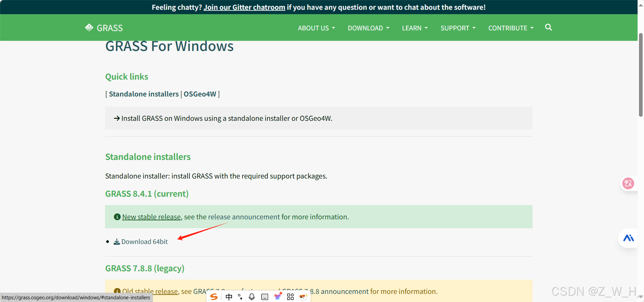Click the download icon beside Download 64bit

tap(117, 242)
